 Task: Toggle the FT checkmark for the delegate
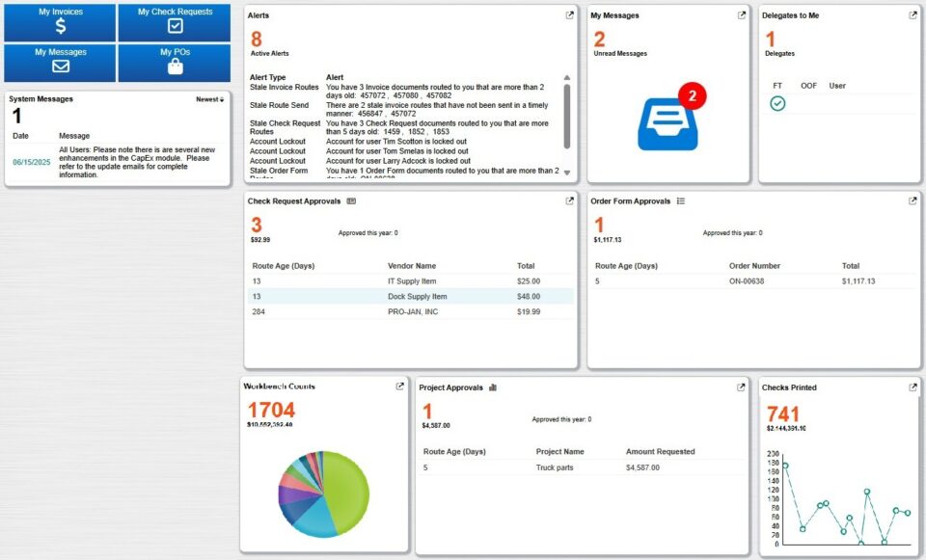tap(777, 104)
